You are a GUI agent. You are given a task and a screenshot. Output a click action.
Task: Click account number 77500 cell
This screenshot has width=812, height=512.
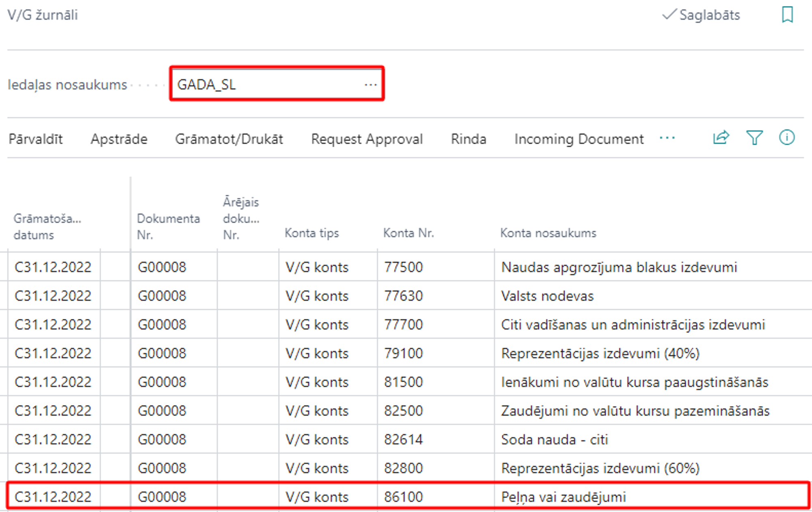[x=403, y=267]
